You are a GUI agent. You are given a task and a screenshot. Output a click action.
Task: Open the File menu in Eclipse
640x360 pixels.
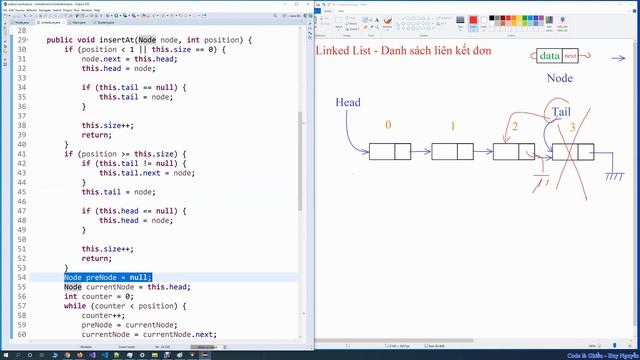pos(5,10)
